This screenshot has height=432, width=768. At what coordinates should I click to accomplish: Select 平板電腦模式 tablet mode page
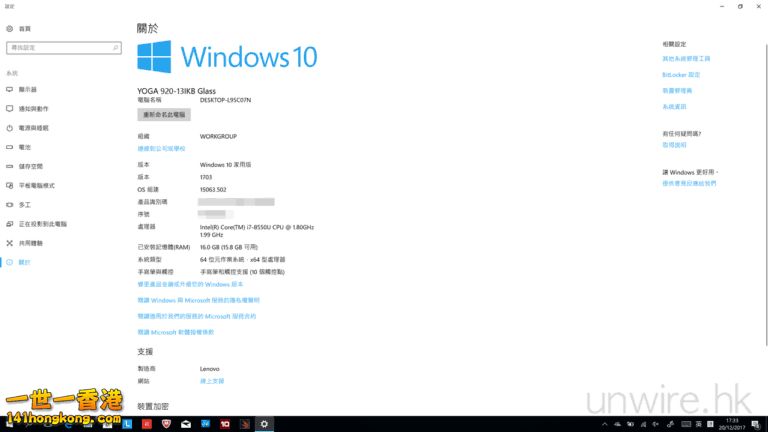coord(36,186)
